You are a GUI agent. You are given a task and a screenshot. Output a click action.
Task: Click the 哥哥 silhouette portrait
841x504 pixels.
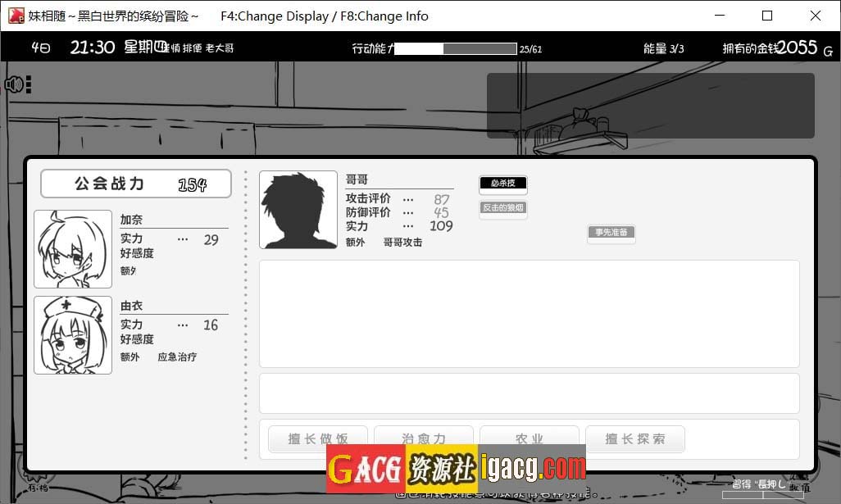[x=298, y=210]
